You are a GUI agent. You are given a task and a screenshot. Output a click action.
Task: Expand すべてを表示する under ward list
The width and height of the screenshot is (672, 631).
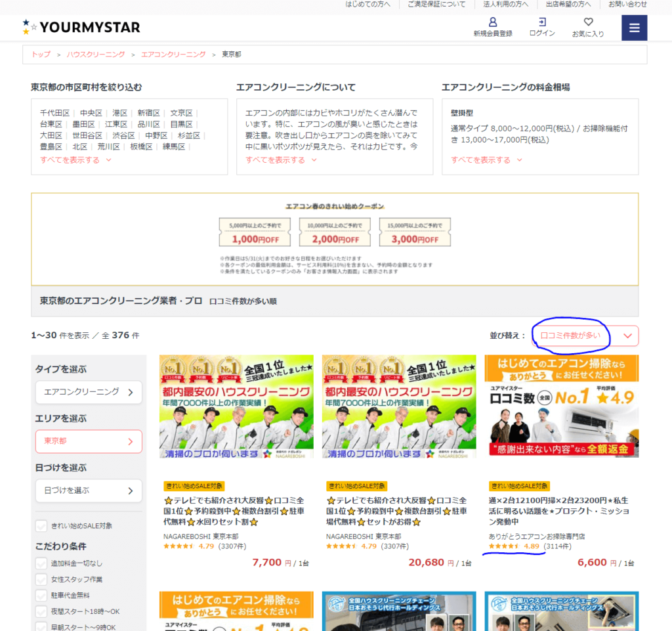pos(75,160)
